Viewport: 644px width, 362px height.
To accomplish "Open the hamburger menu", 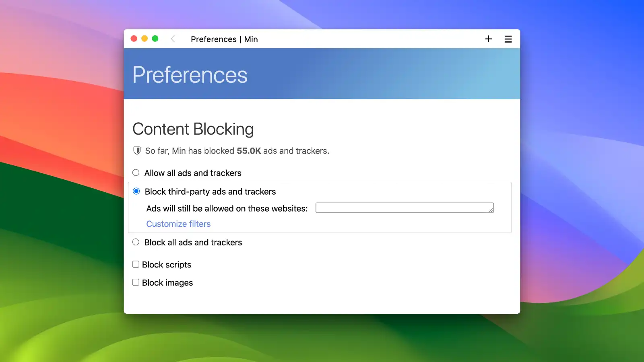I will (508, 39).
